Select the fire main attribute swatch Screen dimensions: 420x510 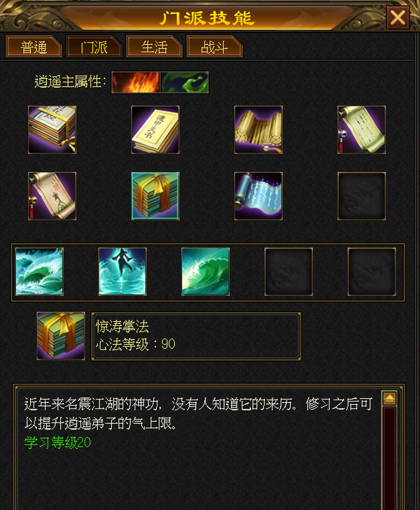click(x=136, y=83)
